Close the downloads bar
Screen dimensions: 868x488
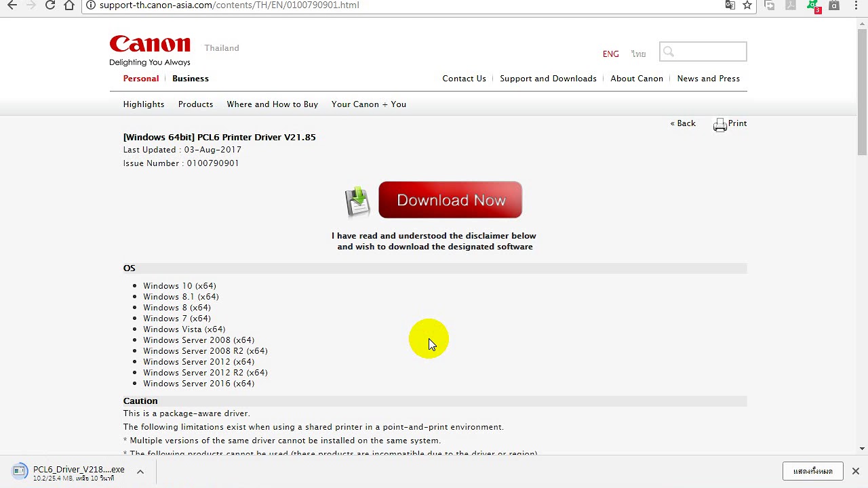pyautogui.click(x=856, y=471)
